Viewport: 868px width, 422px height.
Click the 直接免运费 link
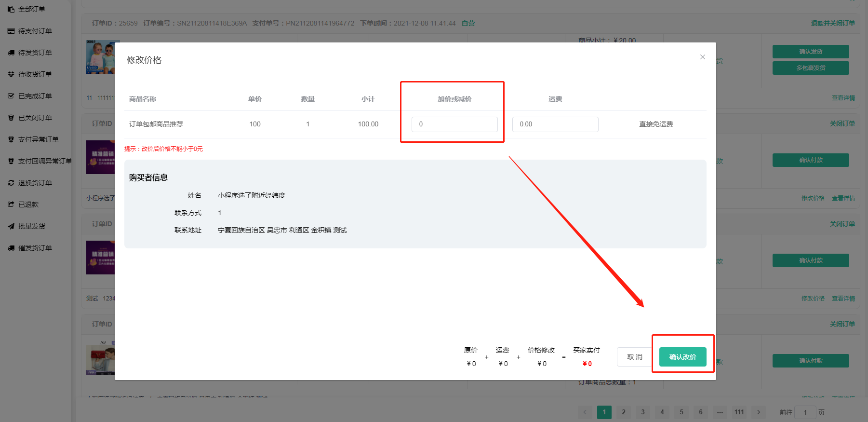655,124
